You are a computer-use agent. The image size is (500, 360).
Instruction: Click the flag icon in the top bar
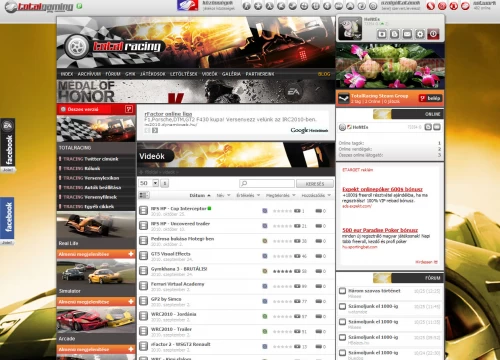pyautogui.click(x=188, y=6)
